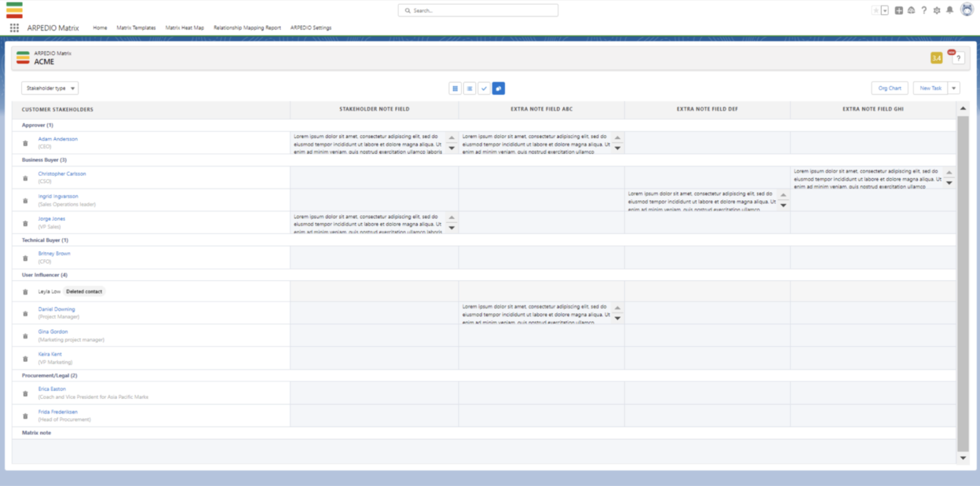Delete Keira Kent using trash icon

(25, 358)
